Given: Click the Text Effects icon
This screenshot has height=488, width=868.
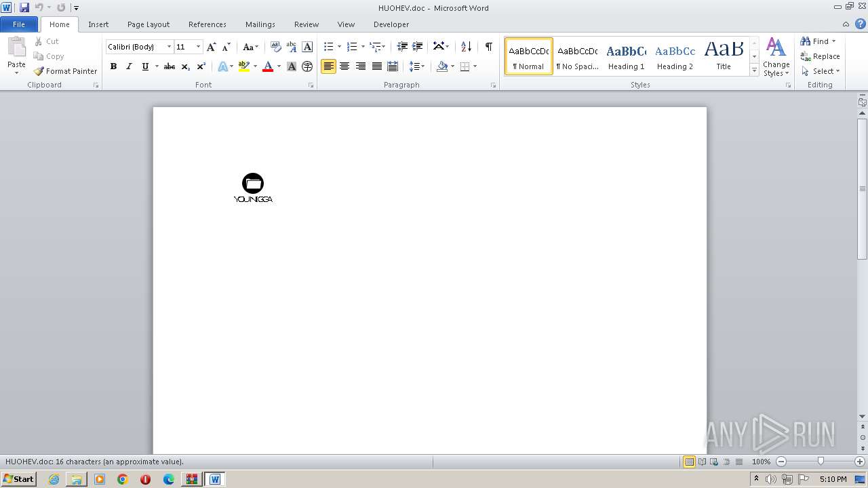Looking at the screenshot, I should pos(222,66).
